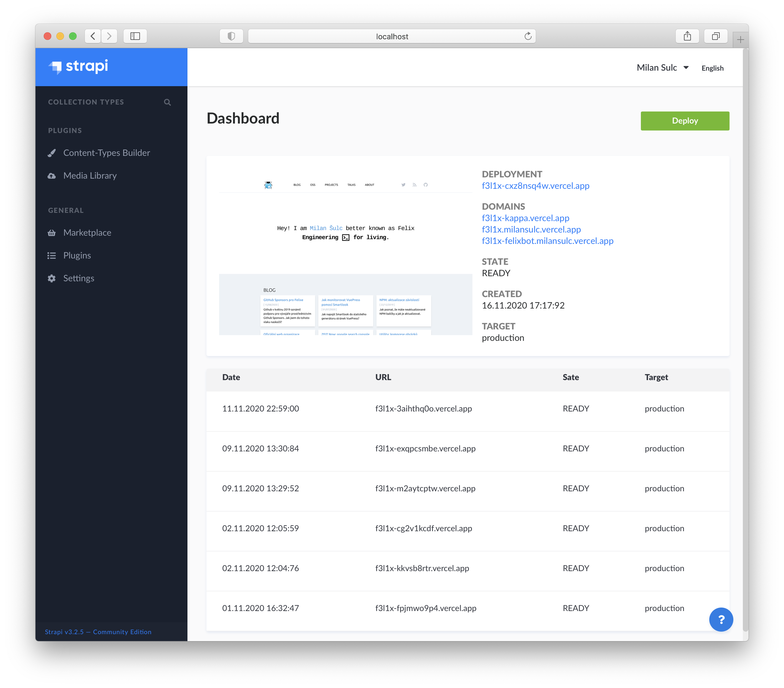Click the strapi logo in sidebar header
784x688 pixels.
79,67
